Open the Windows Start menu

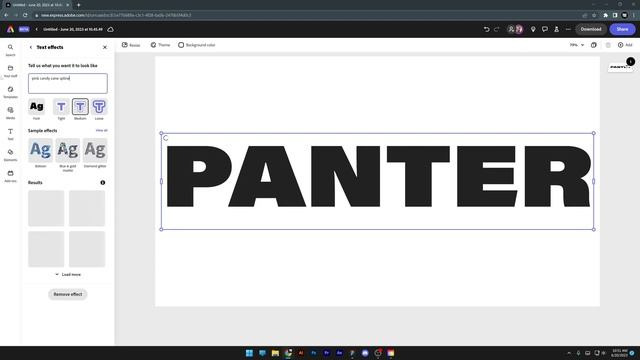(x=249, y=353)
